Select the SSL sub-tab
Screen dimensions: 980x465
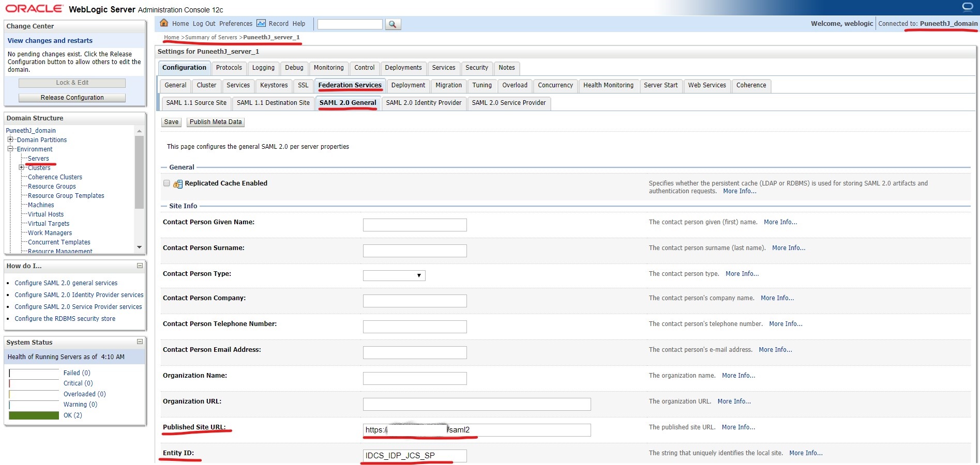(x=303, y=85)
